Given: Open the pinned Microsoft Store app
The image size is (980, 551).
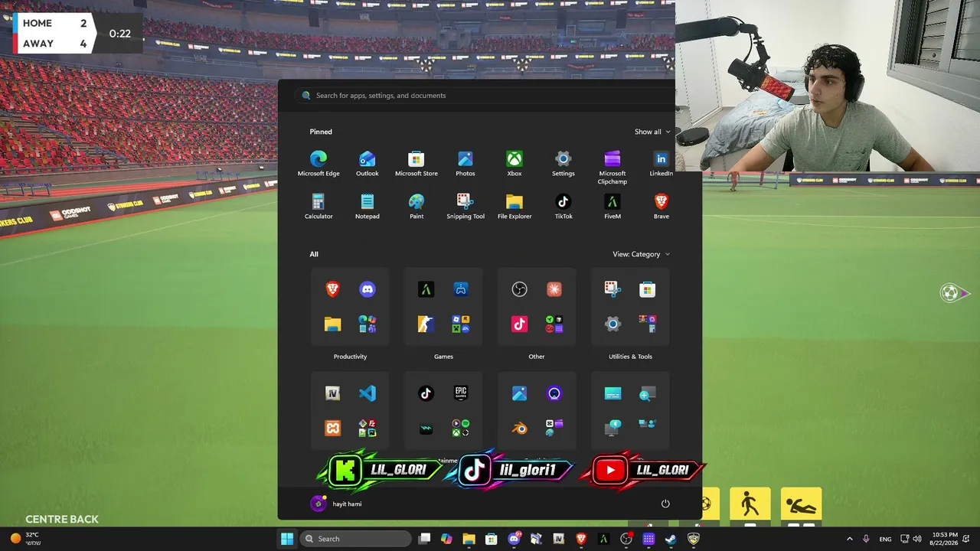Looking at the screenshot, I should click(x=416, y=164).
